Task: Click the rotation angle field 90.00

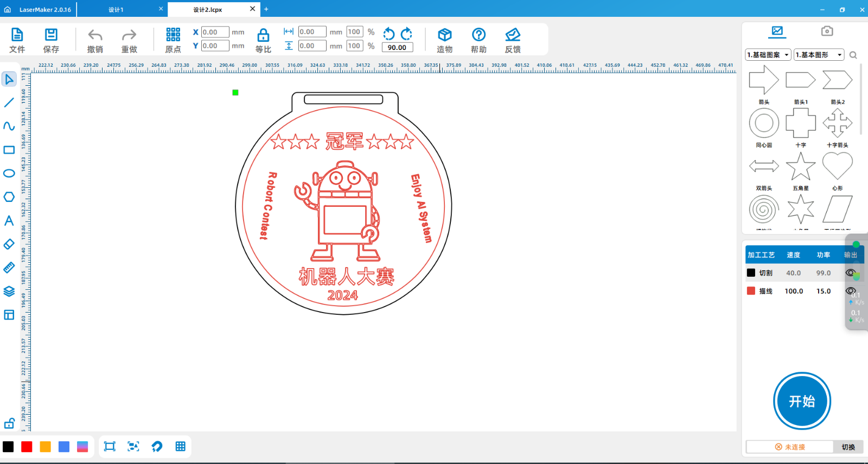Action: [397, 48]
